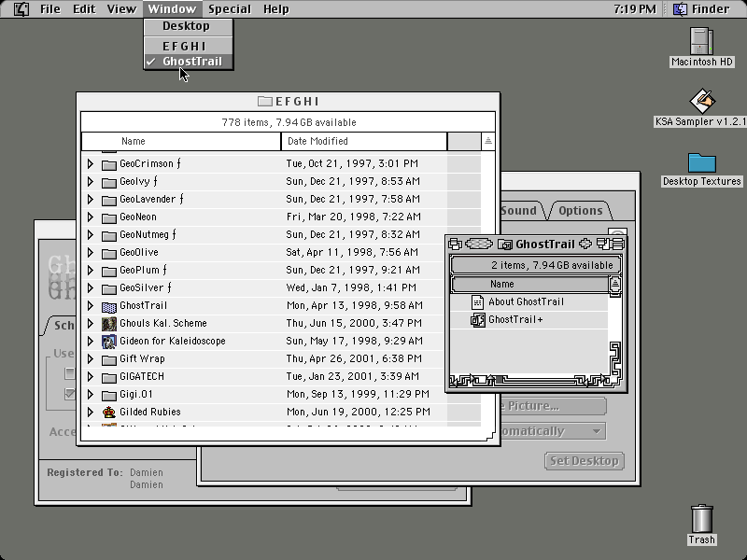Select the Desktop Textures folder icon
Viewport: 747px width, 560px height.
(702, 162)
